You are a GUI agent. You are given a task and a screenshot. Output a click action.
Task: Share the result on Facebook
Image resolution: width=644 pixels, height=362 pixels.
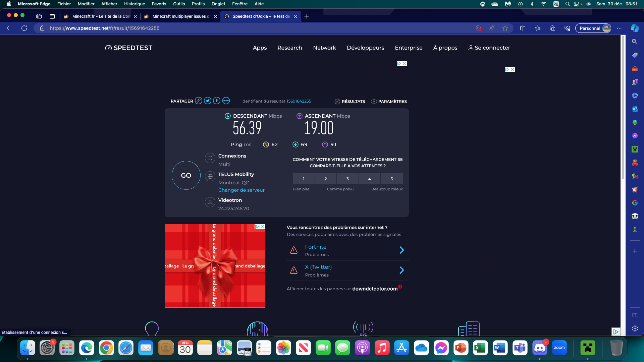click(x=217, y=101)
